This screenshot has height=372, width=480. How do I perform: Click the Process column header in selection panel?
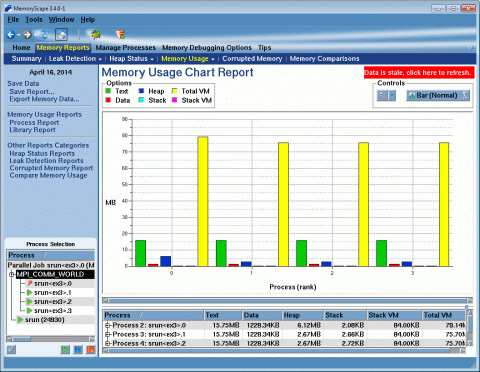pos(51,255)
